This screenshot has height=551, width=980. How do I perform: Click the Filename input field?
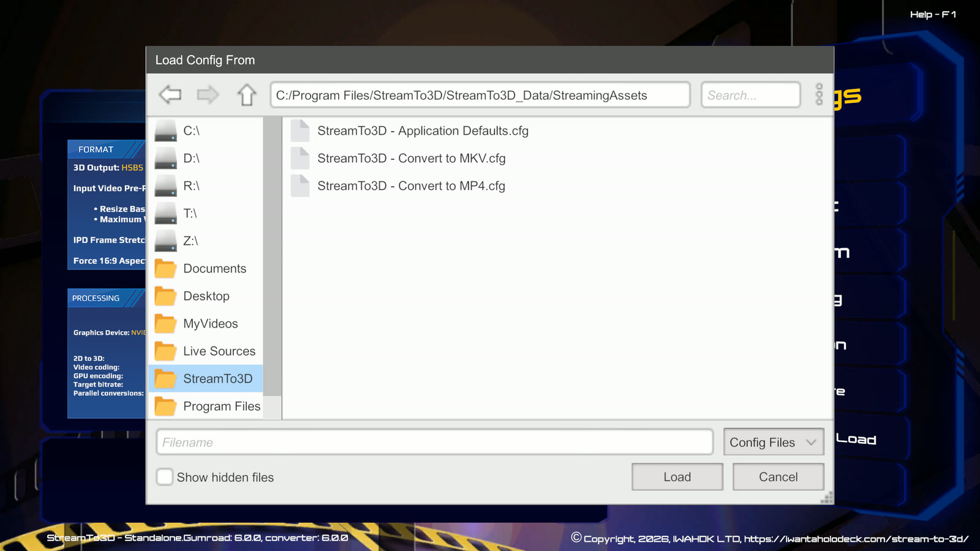(435, 442)
